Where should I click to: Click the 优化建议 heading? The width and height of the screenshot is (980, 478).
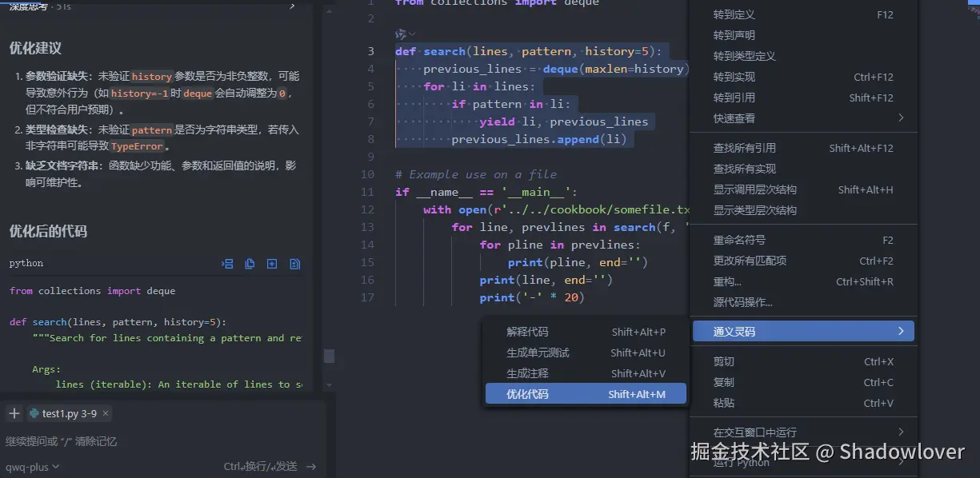pyautogui.click(x=35, y=48)
